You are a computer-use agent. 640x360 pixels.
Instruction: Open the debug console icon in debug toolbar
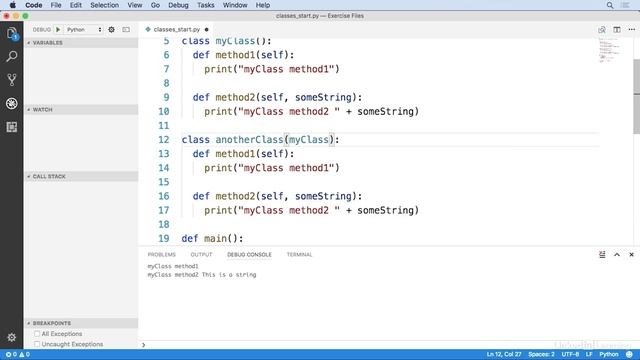[x=126, y=29]
